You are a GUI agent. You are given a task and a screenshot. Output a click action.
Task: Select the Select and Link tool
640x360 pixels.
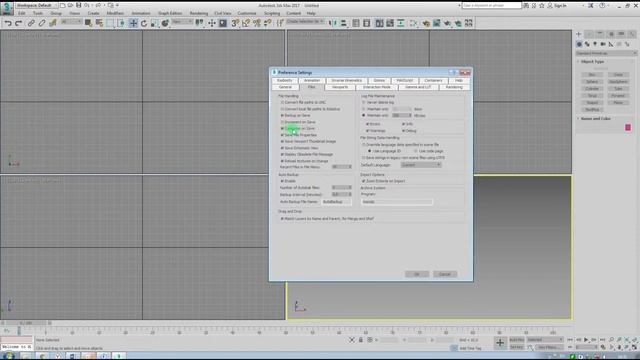(31, 23)
